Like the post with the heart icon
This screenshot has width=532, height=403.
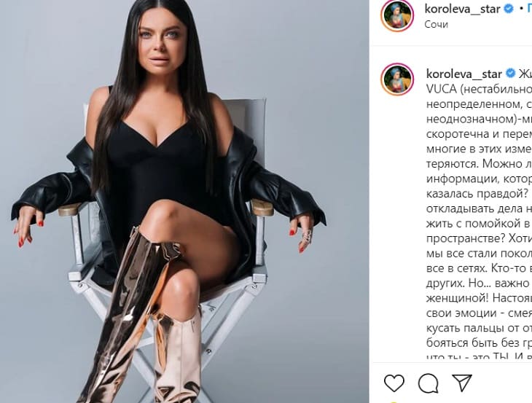point(394,383)
